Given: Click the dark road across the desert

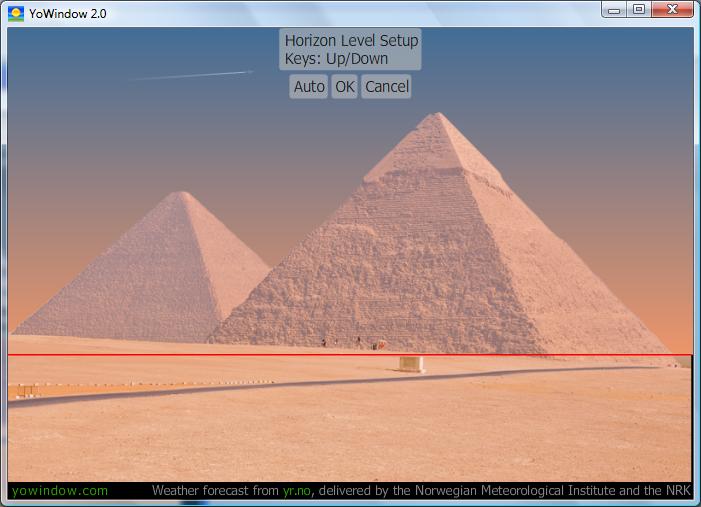Looking at the screenshot, I should click(x=300, y=380).
